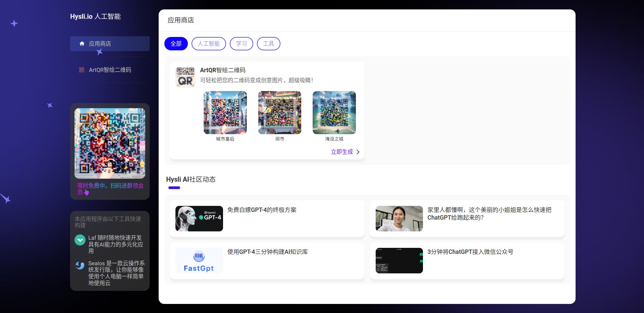Click the anime QR code promo image in the sidebar
Screen dimensions: 644x313
coord(110,143)
